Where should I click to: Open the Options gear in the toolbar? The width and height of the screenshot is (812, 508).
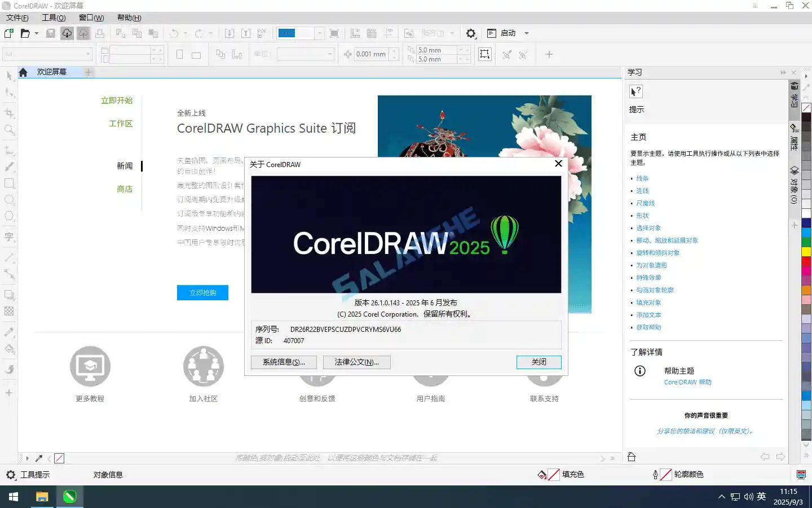pyautogui.click(x=471, y=33)
